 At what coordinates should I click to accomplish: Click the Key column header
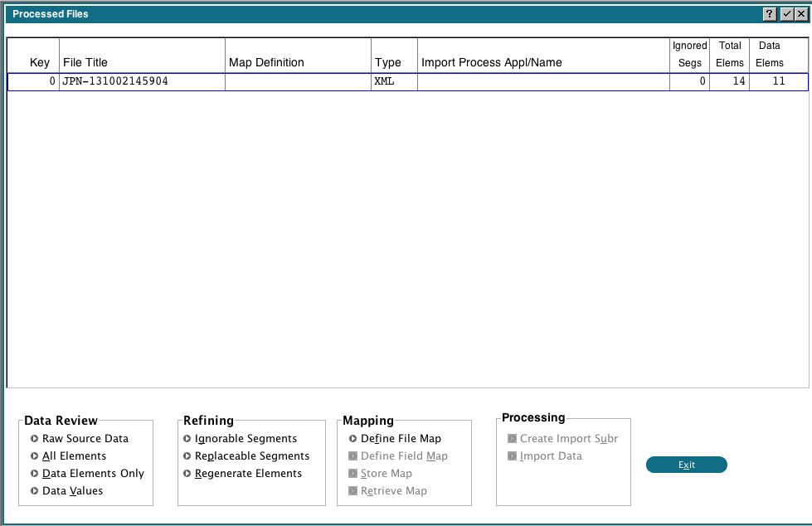(40, 62)
